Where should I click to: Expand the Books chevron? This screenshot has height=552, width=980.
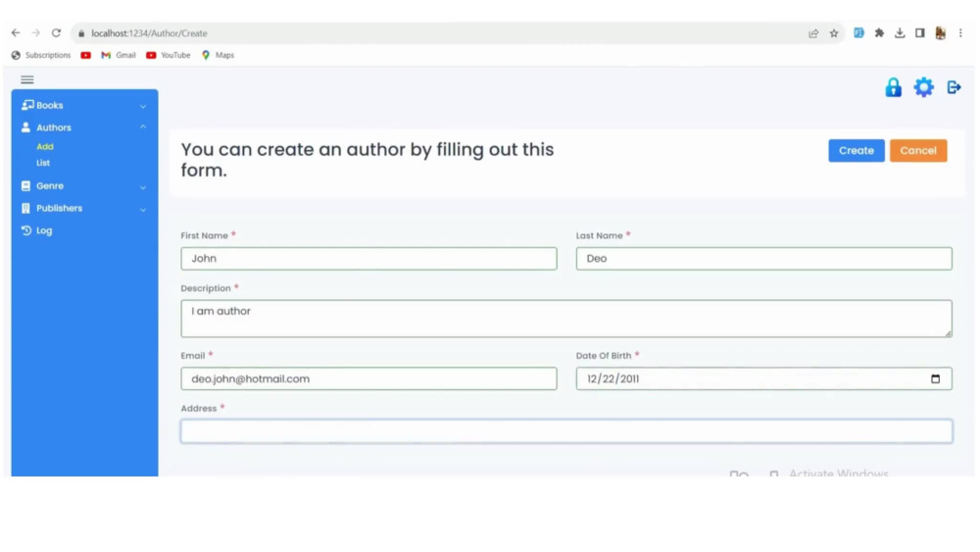142,106
